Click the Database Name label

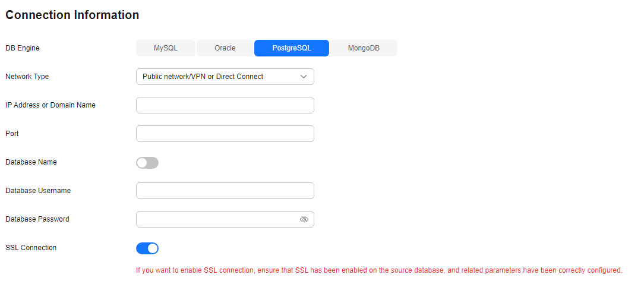pyautogui.click(x=31, y=162)
